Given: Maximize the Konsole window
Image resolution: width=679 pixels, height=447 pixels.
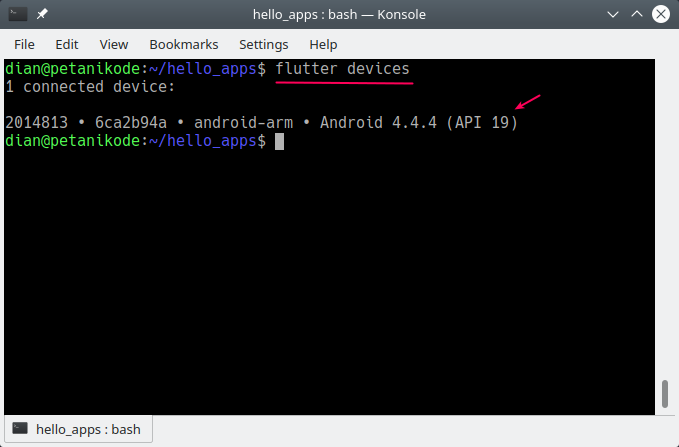Looking at the screenshot, I should coord(637,14).
